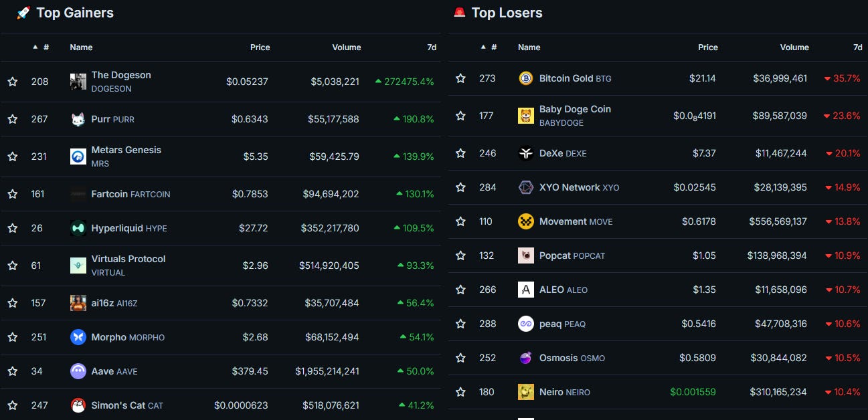Open the Osmosis OSMO page
The image size is (868, 420).
coord(572,358)
